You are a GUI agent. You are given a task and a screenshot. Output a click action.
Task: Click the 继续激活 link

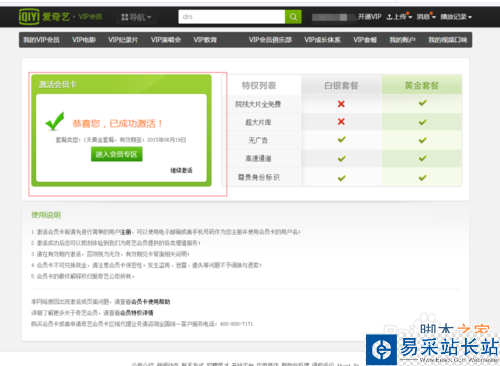point(181,170)
